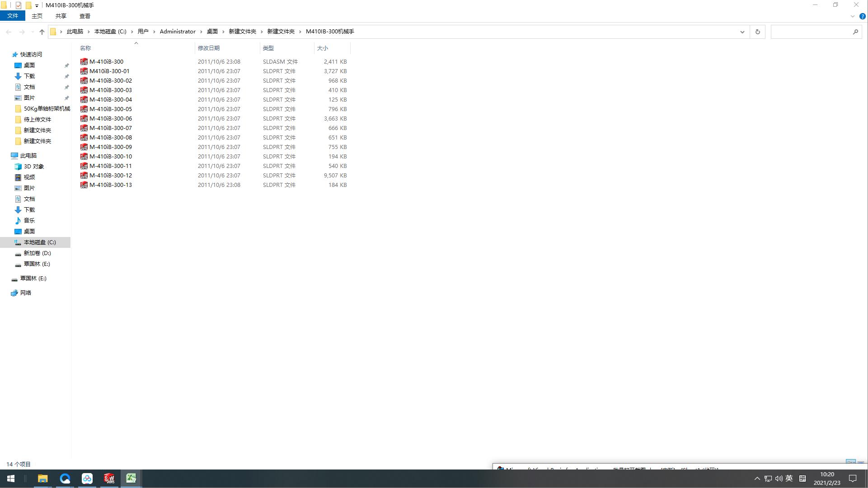Click the up-arrow parent folder button
The width and height of the screenshot is (868, 488).
click(x=42, y=32)
